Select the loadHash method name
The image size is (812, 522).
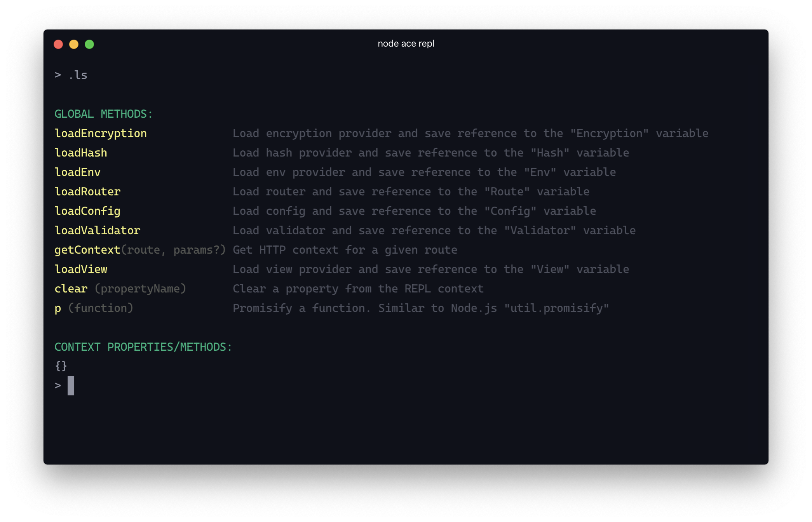[x=81, y=153]
